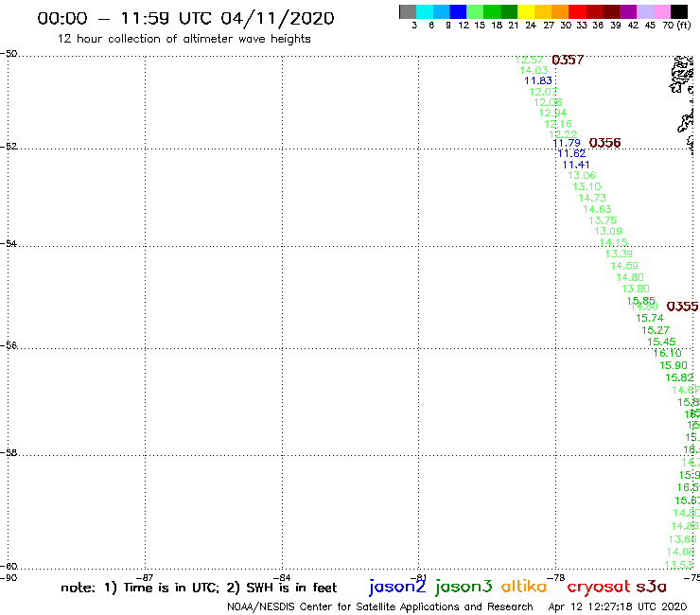Click the wave height value 13.09
Image resolution: width=700 pixels, height=615 pixels.
(608, 232)
